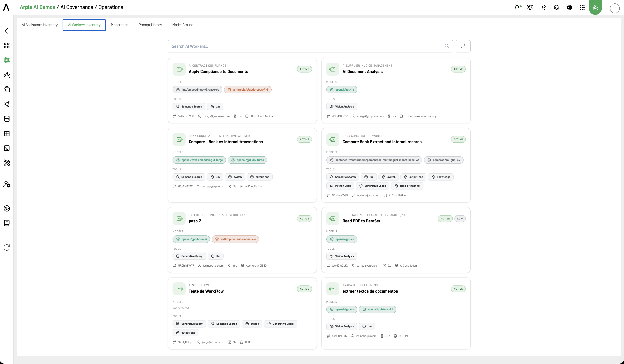The width and height of the screenshot is (624, 364).
Task: Select the AI Workers Inventory tab
Action: 84,25
